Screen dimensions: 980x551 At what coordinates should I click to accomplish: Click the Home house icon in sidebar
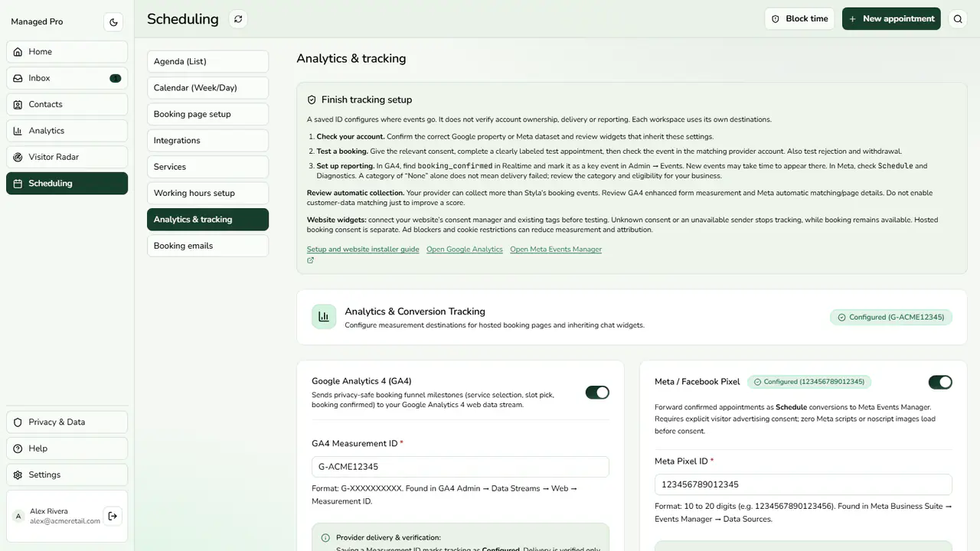point(18,52)
